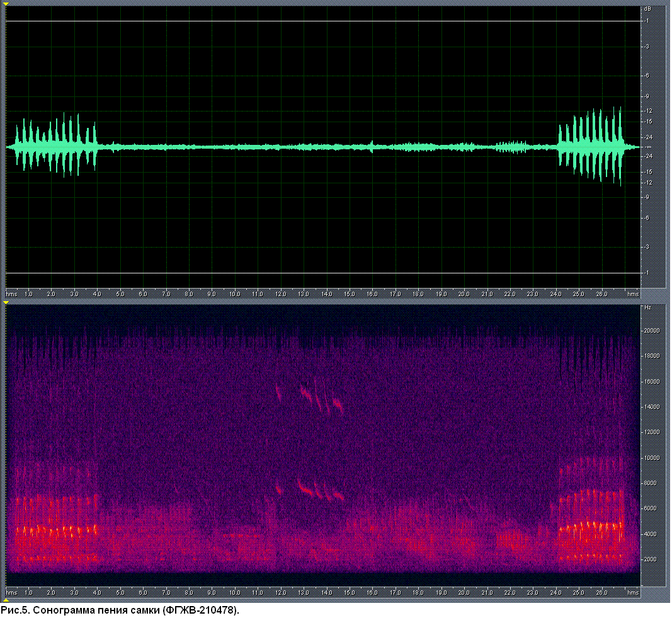672x630 pixels.
Task: Click the 20000 Hz frequency scale label
Action: point(652,331)
